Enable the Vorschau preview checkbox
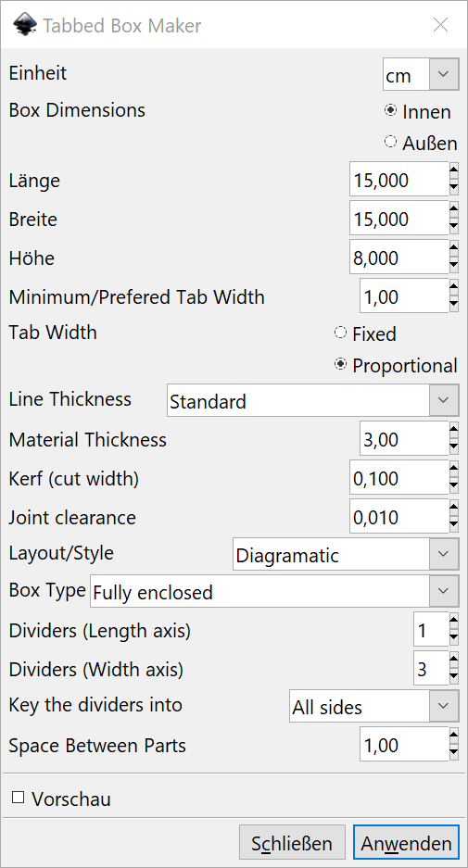 pos(19,798)
